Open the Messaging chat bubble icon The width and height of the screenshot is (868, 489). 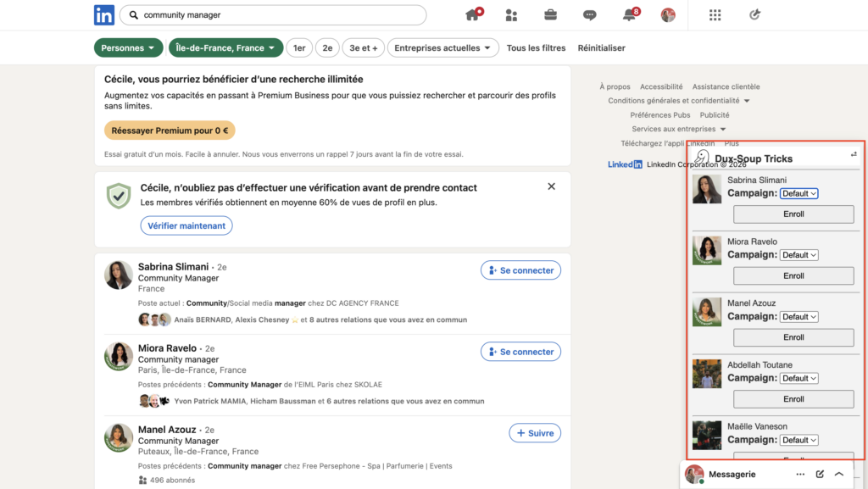click(x=590, y=15)
